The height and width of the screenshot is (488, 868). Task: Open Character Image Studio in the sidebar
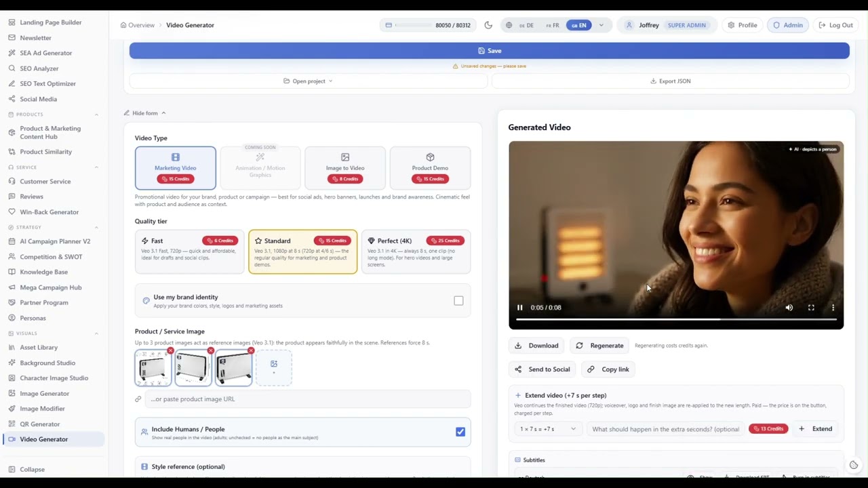(x=54, y=378)
